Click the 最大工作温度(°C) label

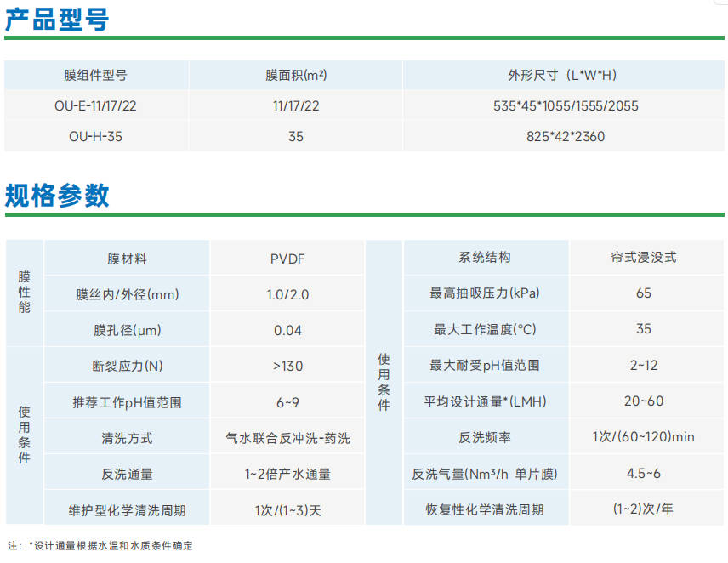(485, 329)
